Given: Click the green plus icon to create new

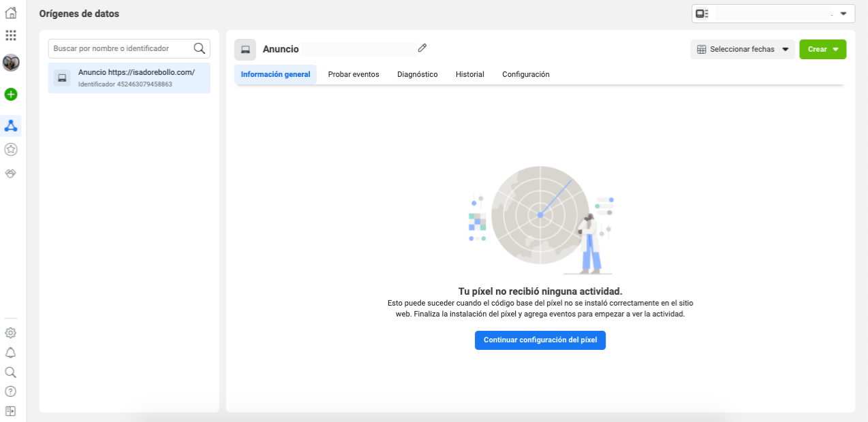Looking at the screenshot, I should pos(10,95).
